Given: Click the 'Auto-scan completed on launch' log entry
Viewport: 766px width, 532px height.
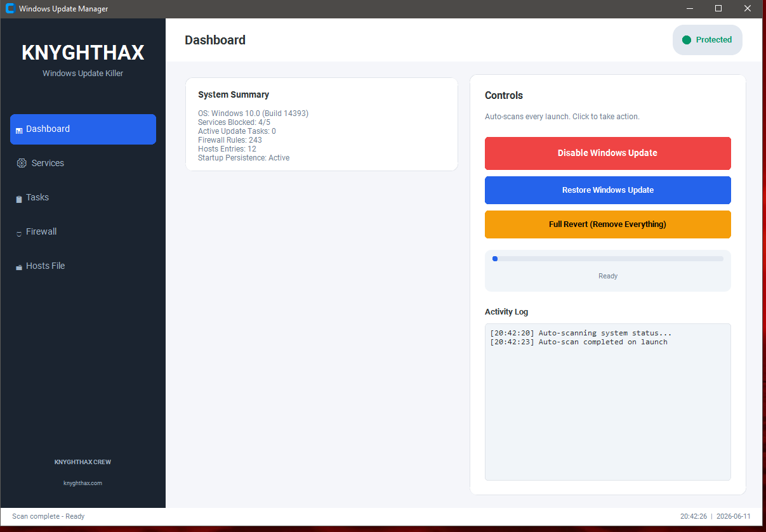Looking at the screenshot, I should click(579, 342).
